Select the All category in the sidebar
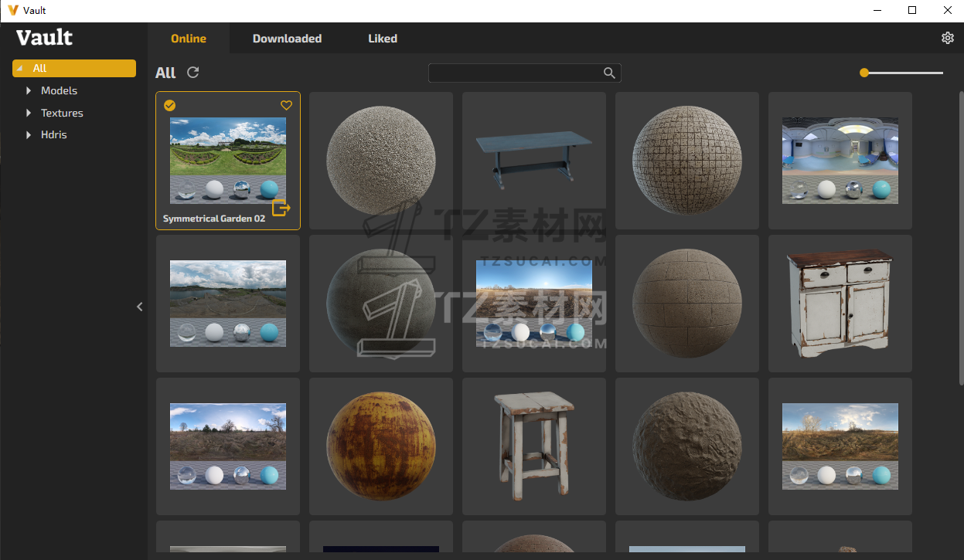Viewport: 964px width, 560px height. pyautogui.click(x=74, y=68)
